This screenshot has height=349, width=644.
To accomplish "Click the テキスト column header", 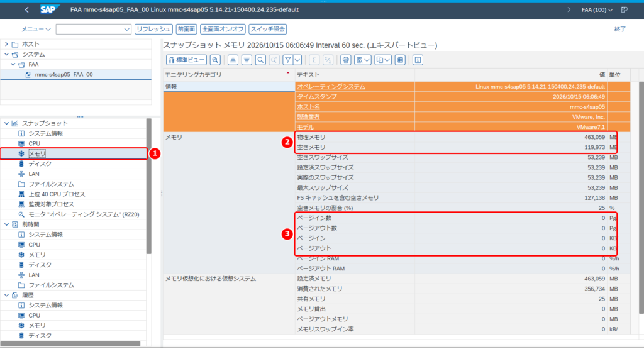I will coord(355,75).
